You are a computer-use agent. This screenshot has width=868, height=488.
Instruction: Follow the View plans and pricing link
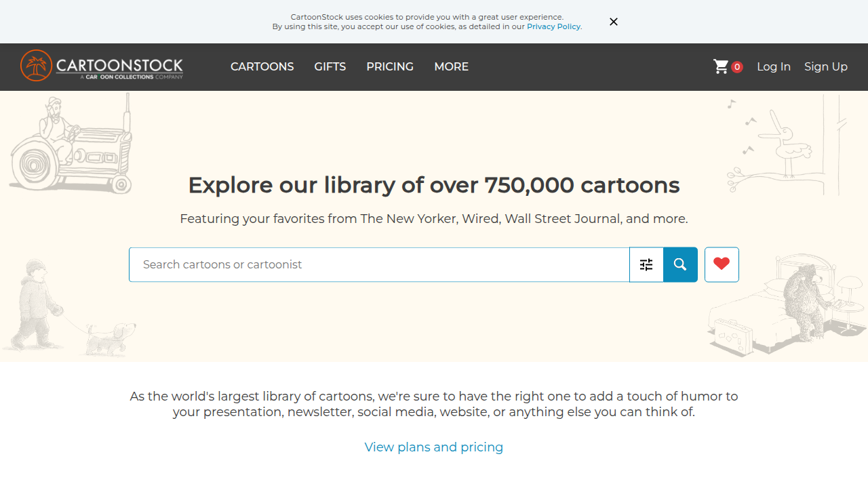(x=434, y=447)
